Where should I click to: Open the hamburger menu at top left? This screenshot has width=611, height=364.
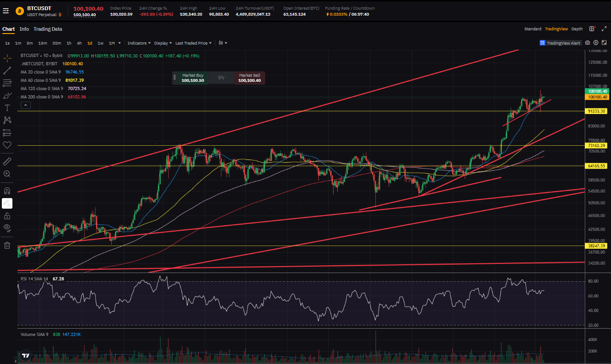coord(6,11)
